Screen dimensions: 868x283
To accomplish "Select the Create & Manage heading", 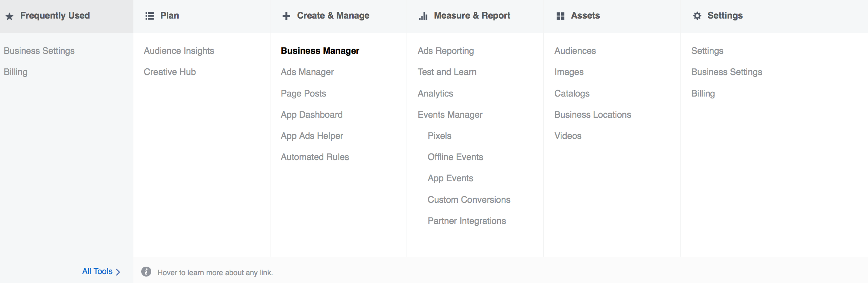I will [x=333, y=16].
